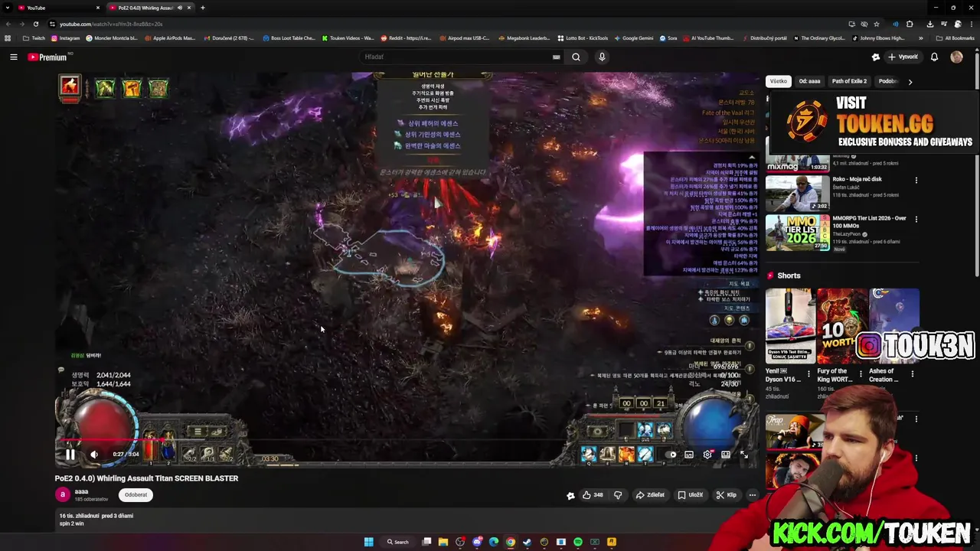This screenshot has width=980, height=551.
Task: Open a new browser tab with plus
Action: pyautogui.click(x=202, y=8)
